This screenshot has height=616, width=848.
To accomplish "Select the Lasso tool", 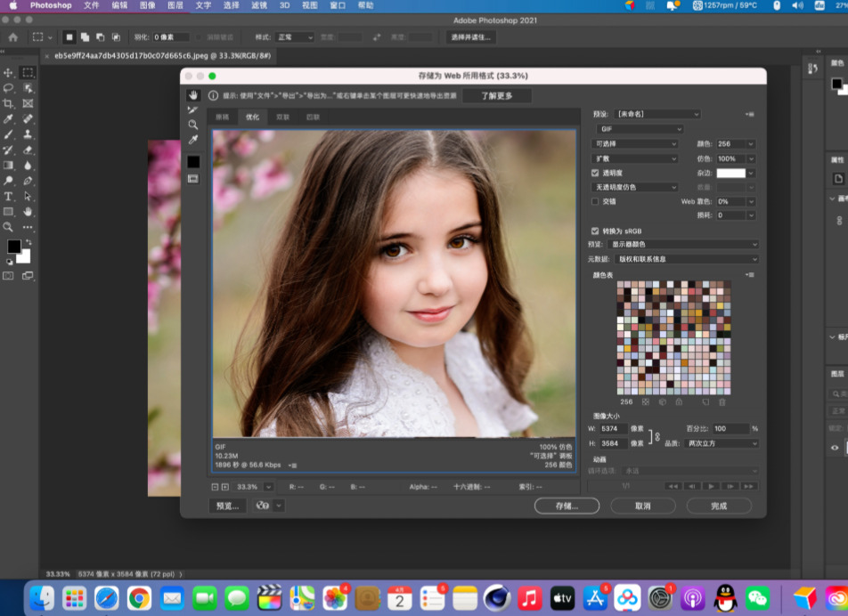I will [x=9, y=88].
